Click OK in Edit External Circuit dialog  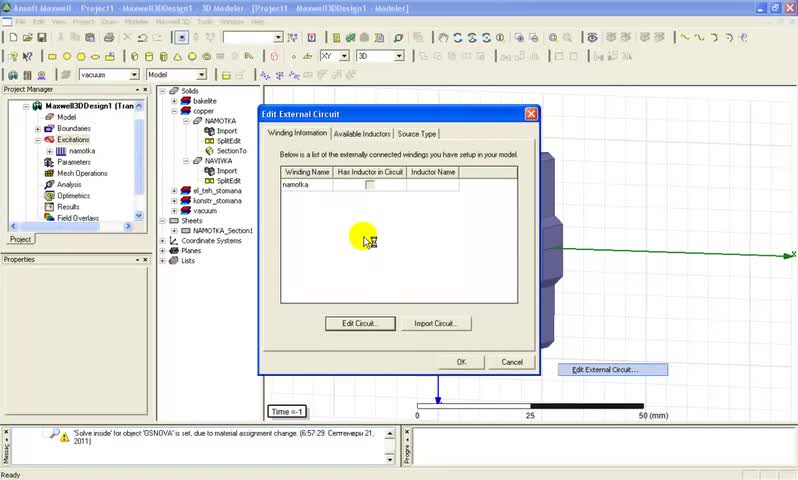click(461, 362)
